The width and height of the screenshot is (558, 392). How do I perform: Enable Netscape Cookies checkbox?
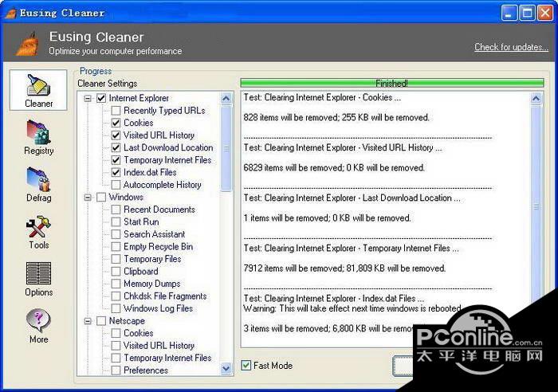tap(116, 333)
